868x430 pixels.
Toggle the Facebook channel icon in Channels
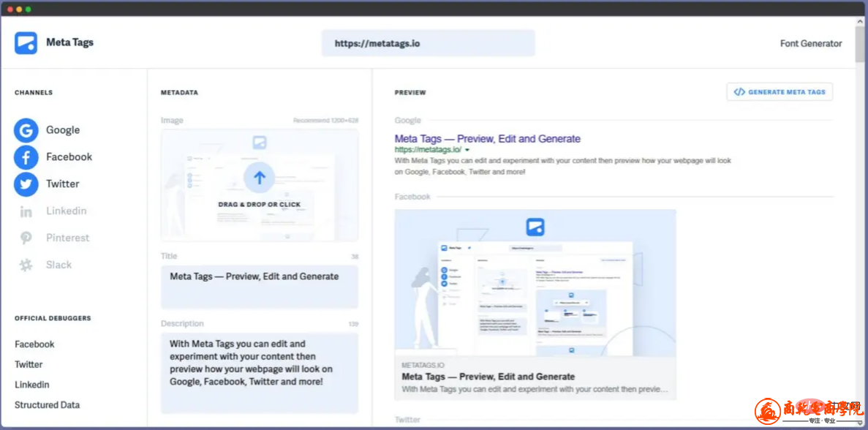pyautogui.click(x=26, y=157)
